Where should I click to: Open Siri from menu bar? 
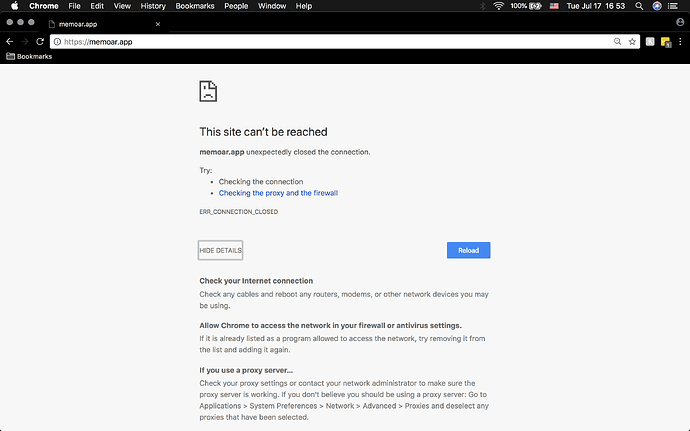657,6
